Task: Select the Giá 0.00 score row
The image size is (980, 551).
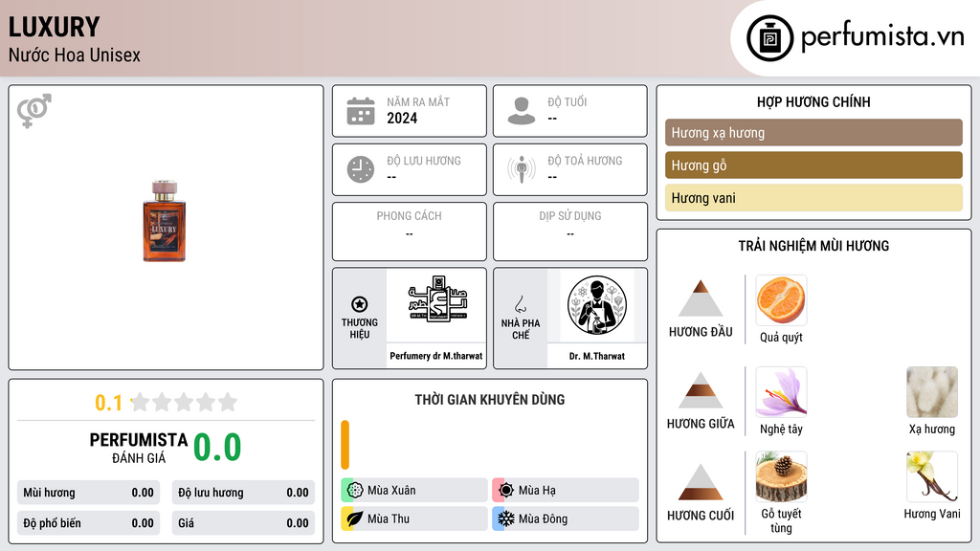Action: (x=243, y=523)
